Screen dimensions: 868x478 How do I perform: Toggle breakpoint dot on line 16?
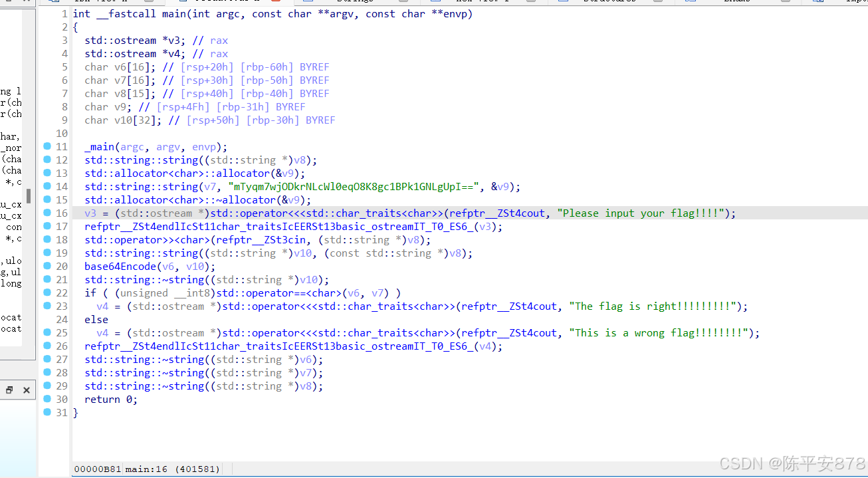coord(47,213)
